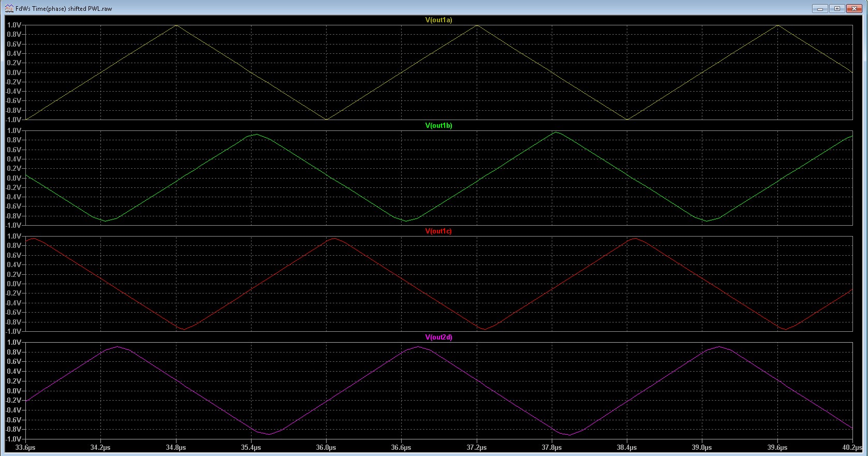868x456 pixels.
Task: Click the 40.2µs time axis label
Action: click(852, 447)
